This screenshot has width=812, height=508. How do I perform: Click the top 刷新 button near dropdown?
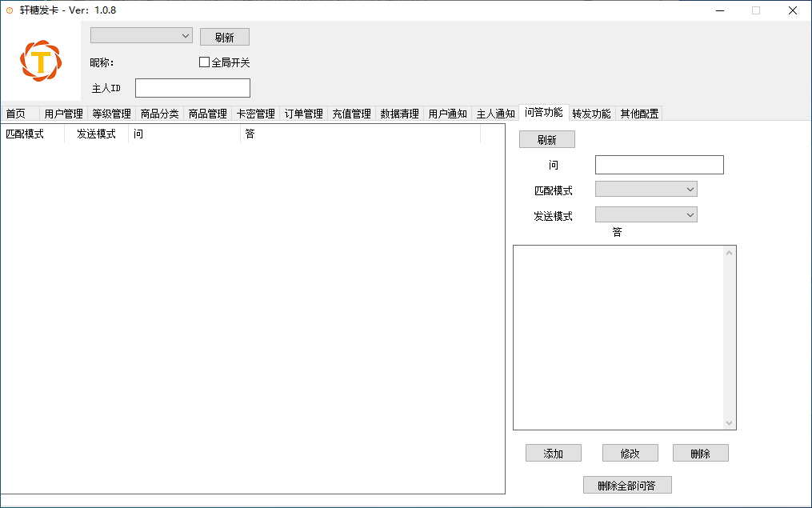tap(225, 37)
